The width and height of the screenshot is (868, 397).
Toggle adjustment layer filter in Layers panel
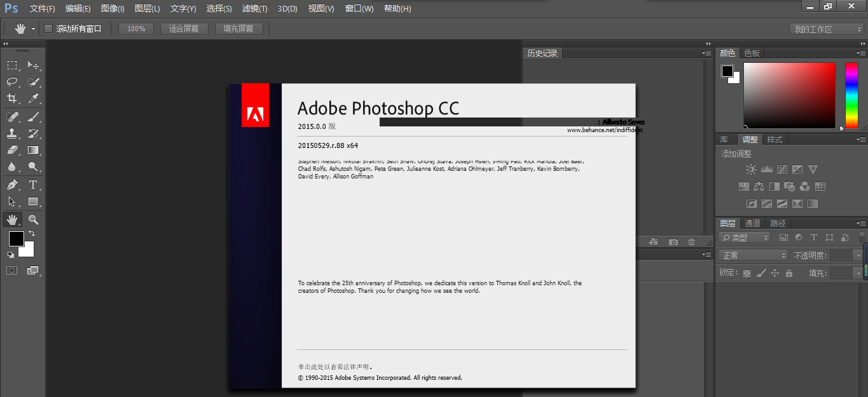[x=799, y=238]
